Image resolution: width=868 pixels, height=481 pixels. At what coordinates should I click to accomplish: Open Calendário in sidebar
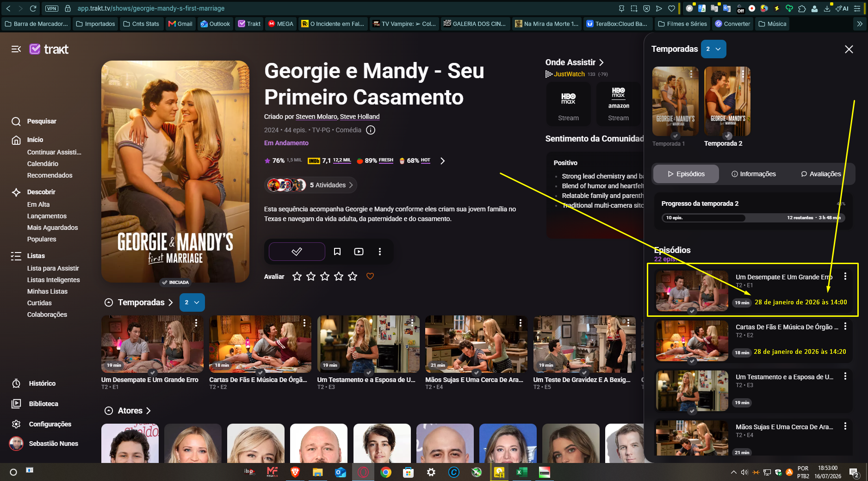click(43, 164)
